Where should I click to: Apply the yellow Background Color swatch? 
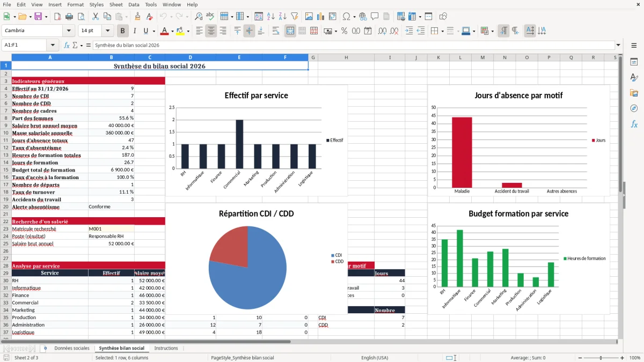[180, 31]
